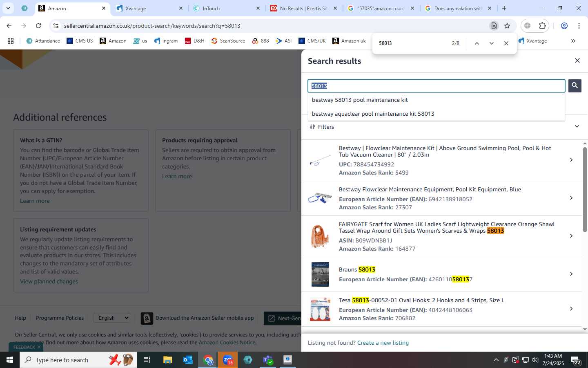588x368 pixels.
Task: Go back to previous page
Action: coord(9,26)
